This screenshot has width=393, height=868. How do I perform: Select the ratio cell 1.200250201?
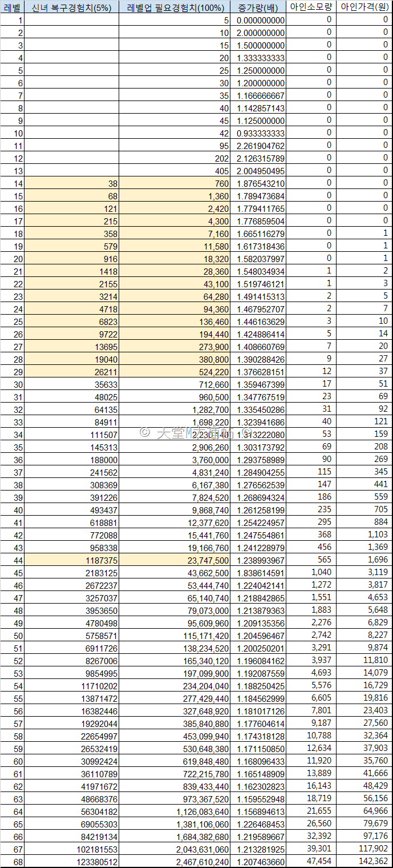(x=258, y=648)
